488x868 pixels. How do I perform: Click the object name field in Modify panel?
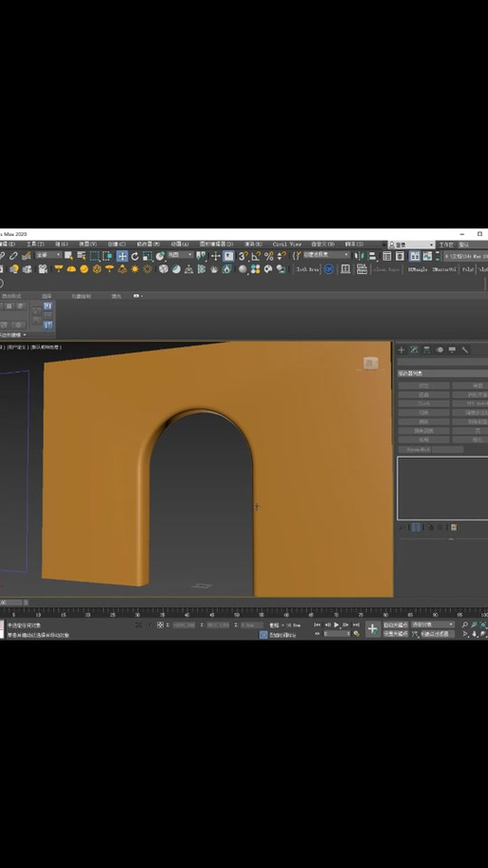(442, 362)
